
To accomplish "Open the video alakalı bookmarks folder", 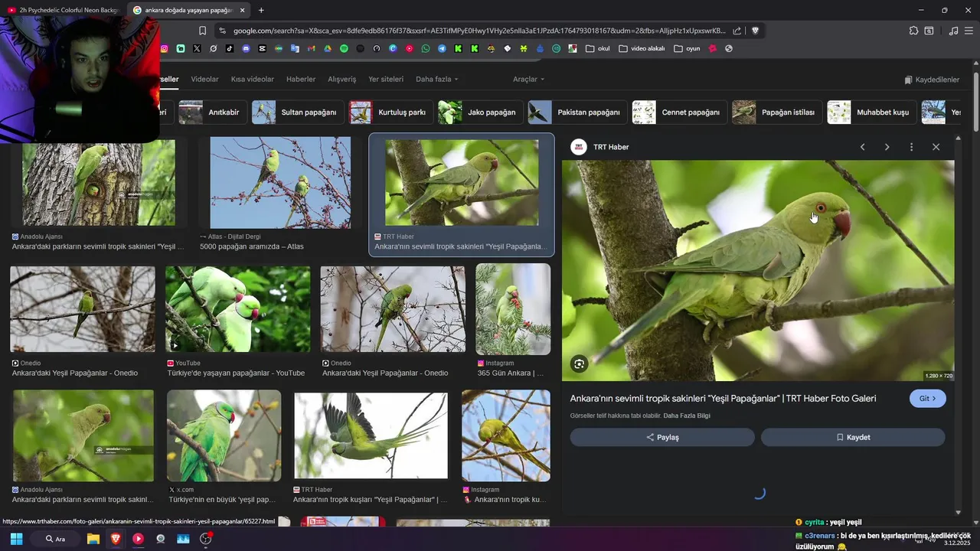I will [x=642, y=48].
